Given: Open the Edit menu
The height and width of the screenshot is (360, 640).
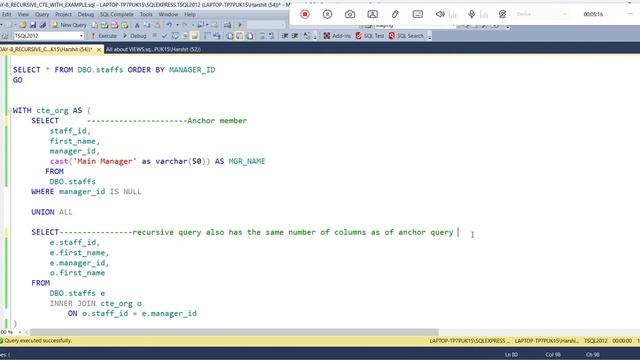Looking at the screenshot, I should tap(7, 14).
